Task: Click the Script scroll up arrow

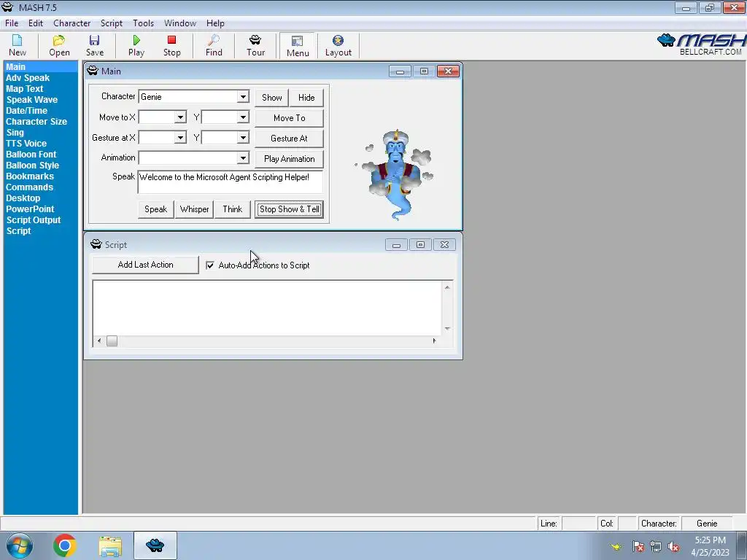Action: point(447,287)
